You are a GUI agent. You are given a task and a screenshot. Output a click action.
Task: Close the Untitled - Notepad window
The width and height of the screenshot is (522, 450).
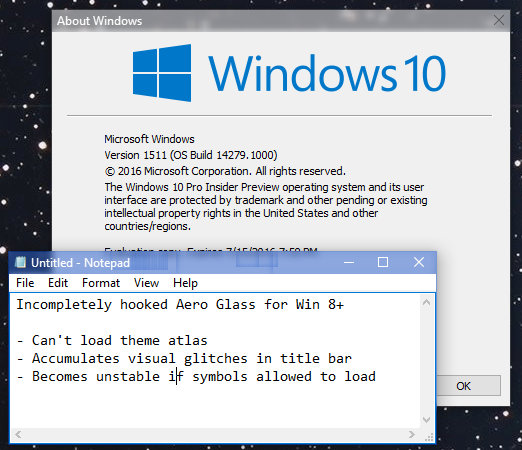[x=419, y=262]
